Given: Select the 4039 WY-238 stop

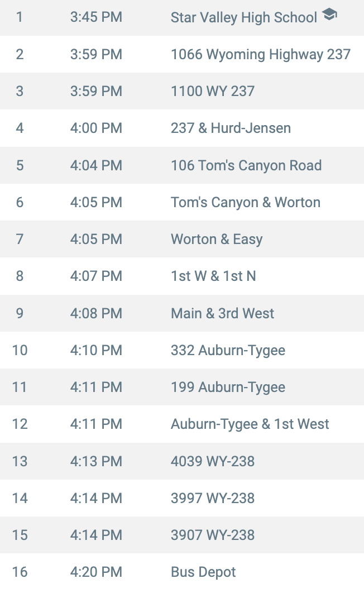Looking at the screenshot, I should (x=213, y=461).
